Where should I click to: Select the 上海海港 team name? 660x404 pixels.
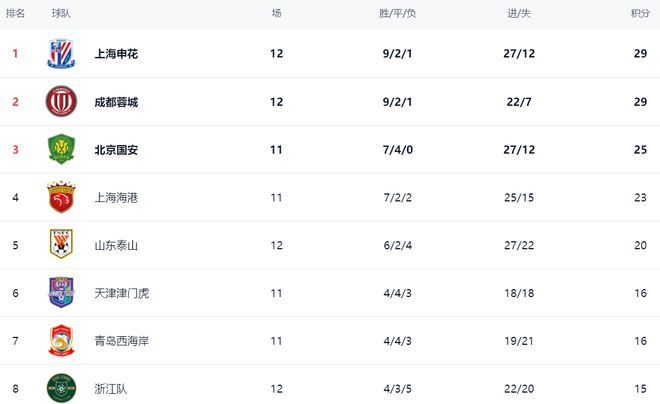click(x=116, y=198)
